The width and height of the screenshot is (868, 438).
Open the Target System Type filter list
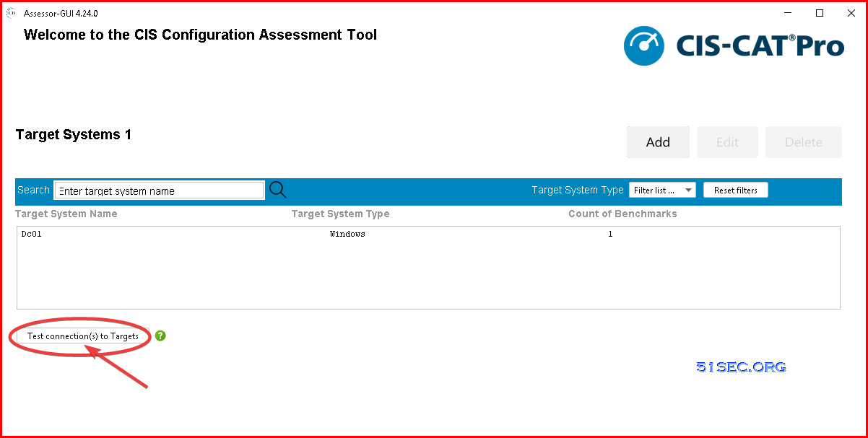[662, 190]
